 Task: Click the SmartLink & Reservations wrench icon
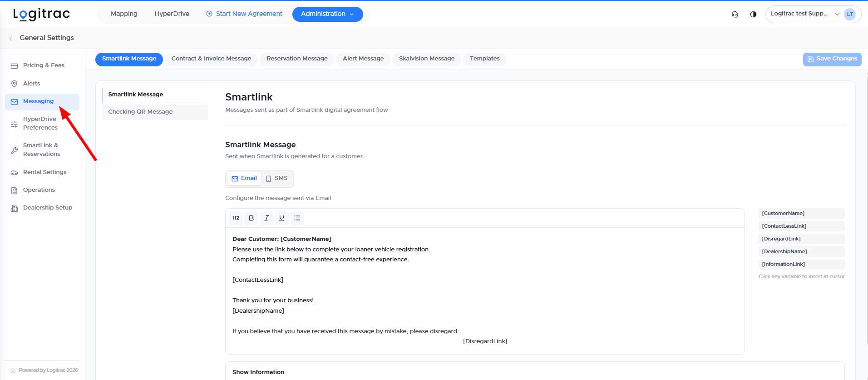click(x=14, y=150)
